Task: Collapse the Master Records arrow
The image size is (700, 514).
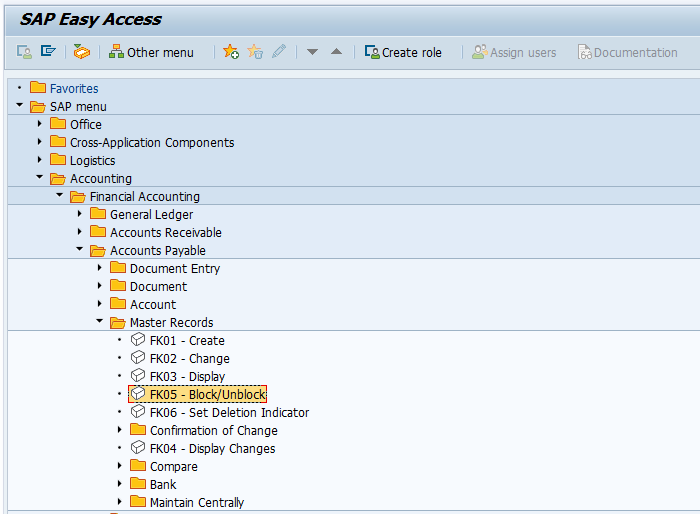Action: point(100,321)
